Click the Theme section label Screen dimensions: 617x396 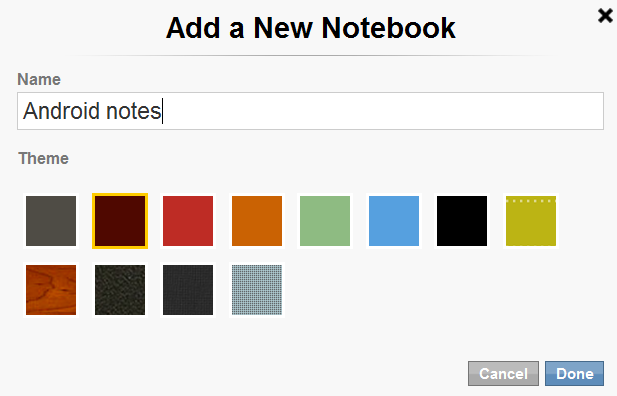44,158
